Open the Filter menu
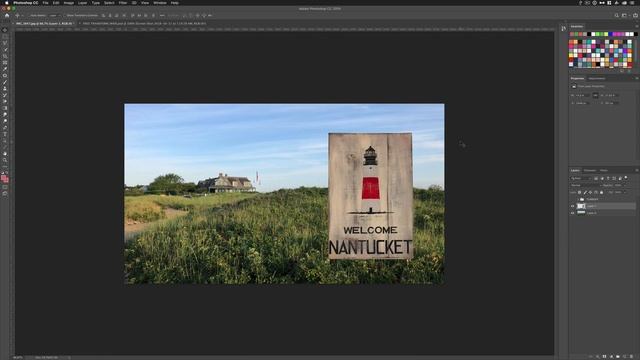The height and width of the screenshot is (360, 640). tap(123, 2)
